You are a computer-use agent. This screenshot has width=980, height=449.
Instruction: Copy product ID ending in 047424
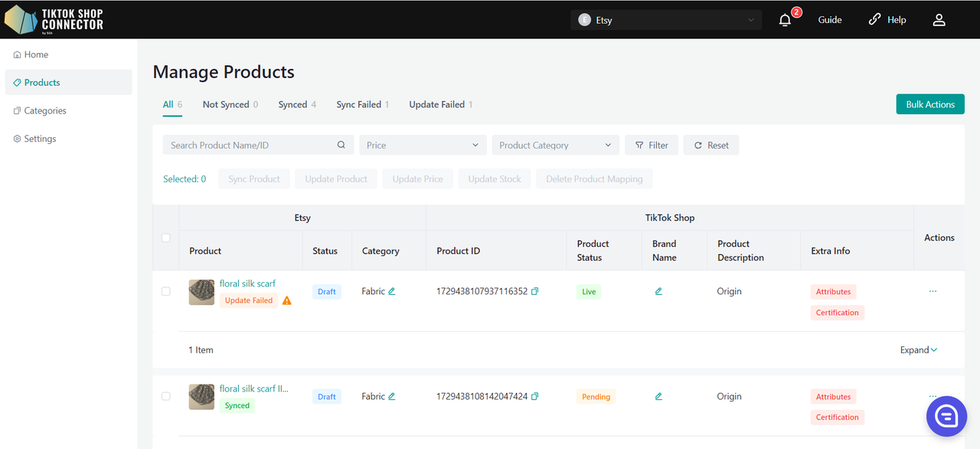click(534, 396)
